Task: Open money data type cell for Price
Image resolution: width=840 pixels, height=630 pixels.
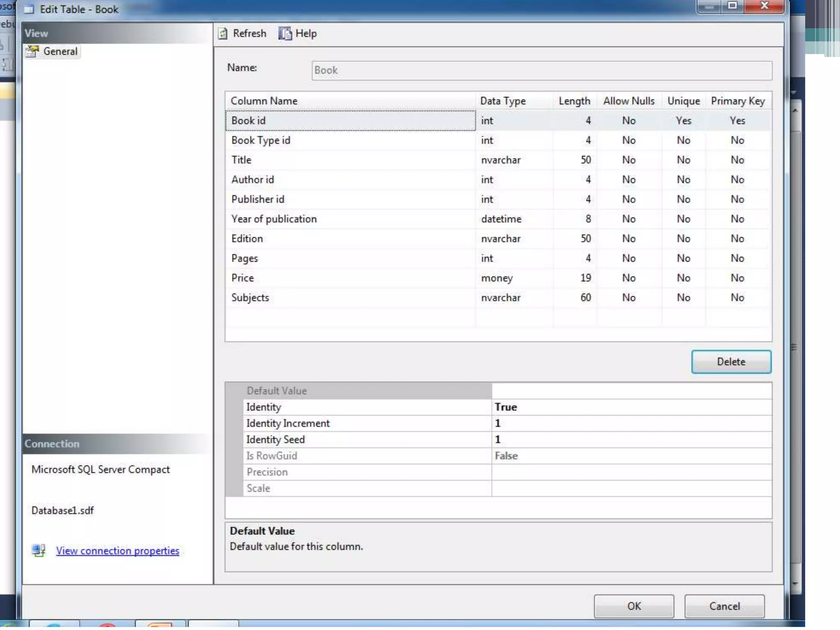Action: [514, 278]
